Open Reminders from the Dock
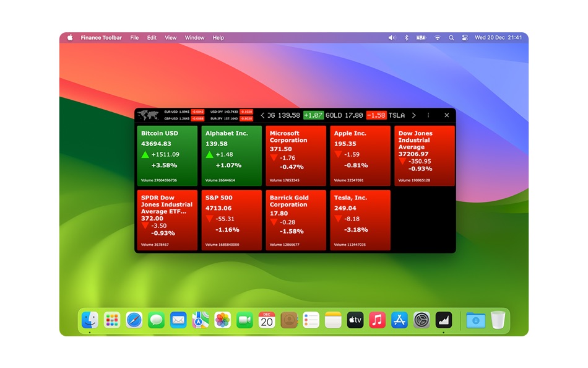Viewport: 588px width, 368px height. [311, 320]
